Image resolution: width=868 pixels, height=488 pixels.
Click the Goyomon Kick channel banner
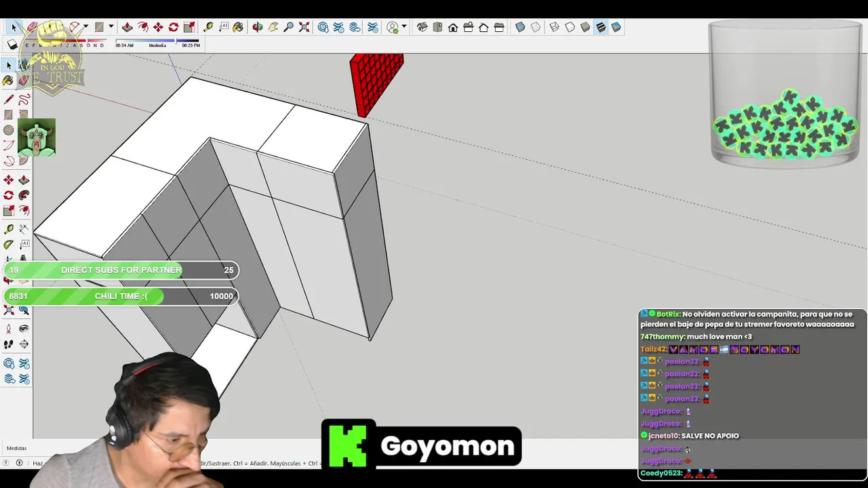(421, 445)
